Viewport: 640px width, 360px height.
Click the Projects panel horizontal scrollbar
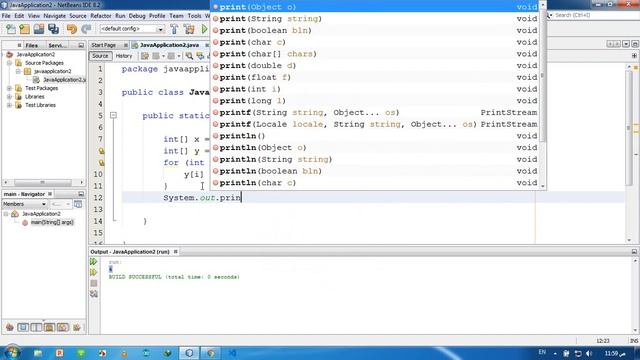[42, 182]
